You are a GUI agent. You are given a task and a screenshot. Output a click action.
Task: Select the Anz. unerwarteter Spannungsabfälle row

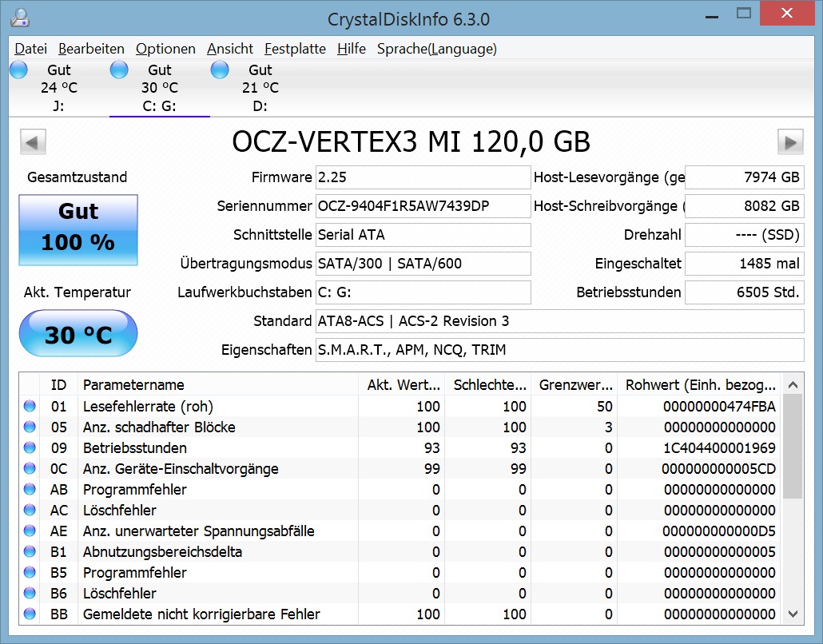tap(400, 531)
